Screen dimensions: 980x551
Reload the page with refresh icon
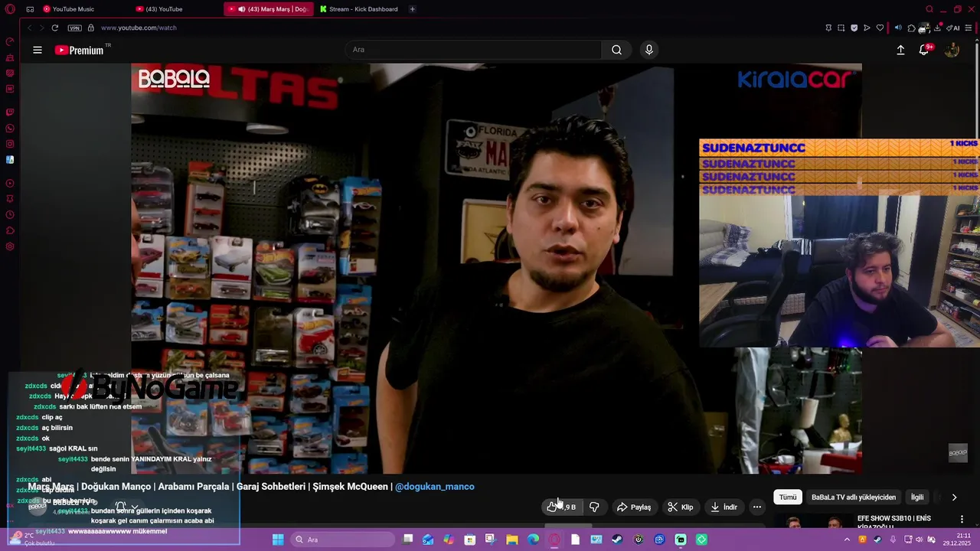click(55, 28)
